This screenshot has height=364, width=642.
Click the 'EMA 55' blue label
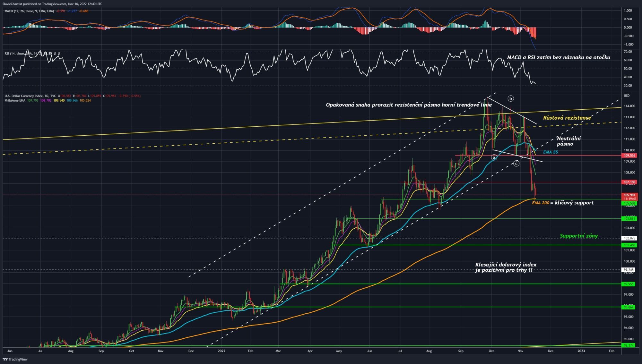[551, 152]
